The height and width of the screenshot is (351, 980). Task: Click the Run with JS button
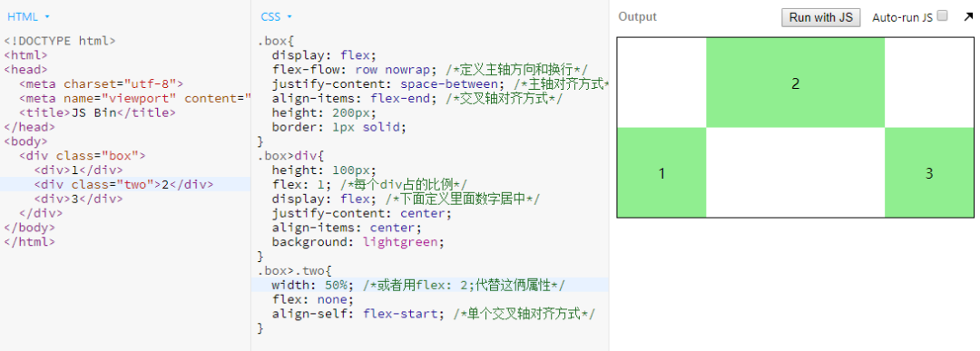click(820, 17)
